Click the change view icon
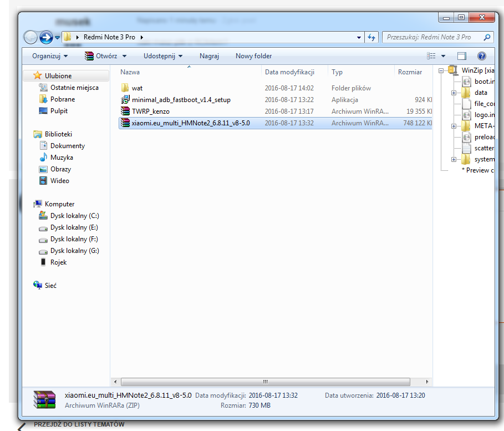 pos(431,56)
